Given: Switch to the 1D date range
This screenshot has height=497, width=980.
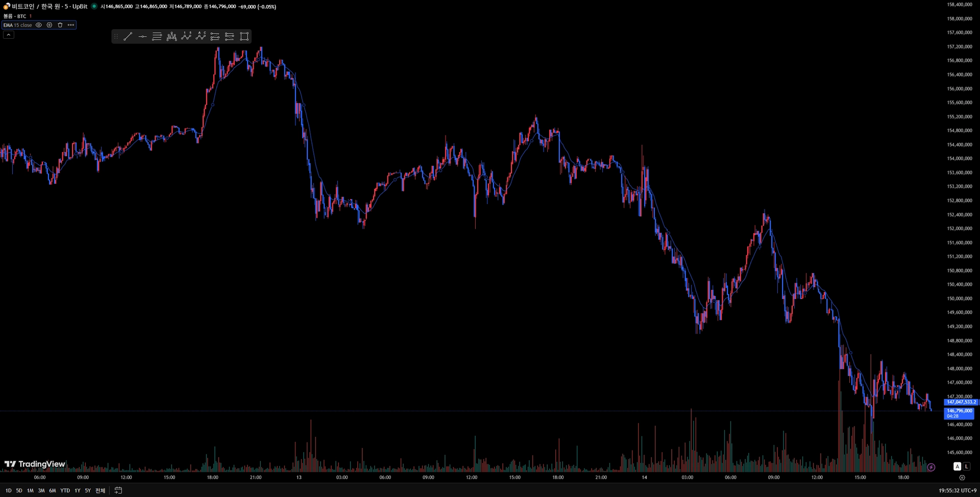Looking at the screenshot, I should (8, 490).
